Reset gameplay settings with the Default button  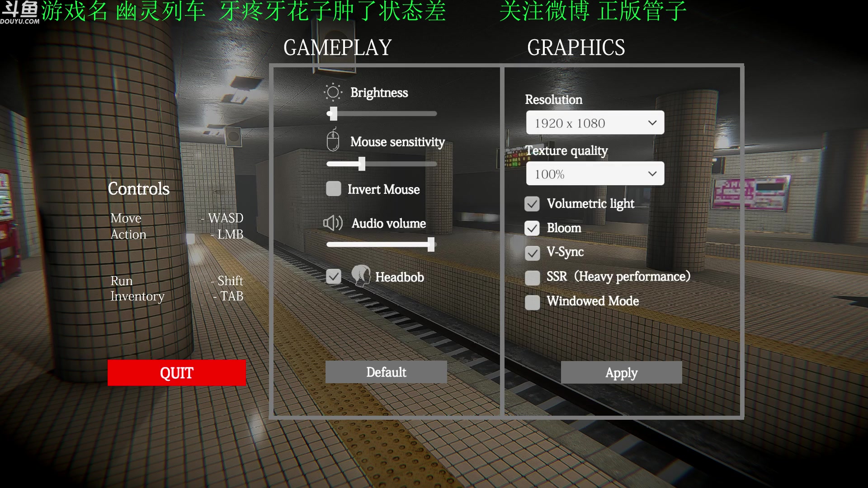[x=386, y=372]
